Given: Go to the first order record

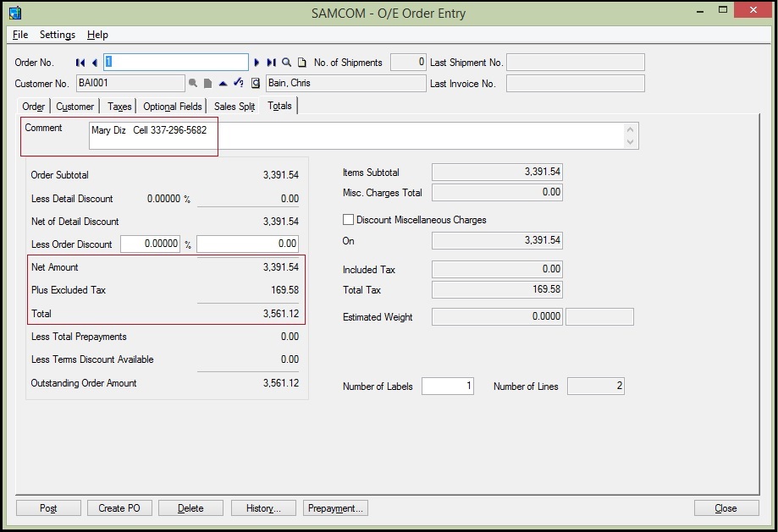Looking at the screenshot, I should (x=80, y=63).
